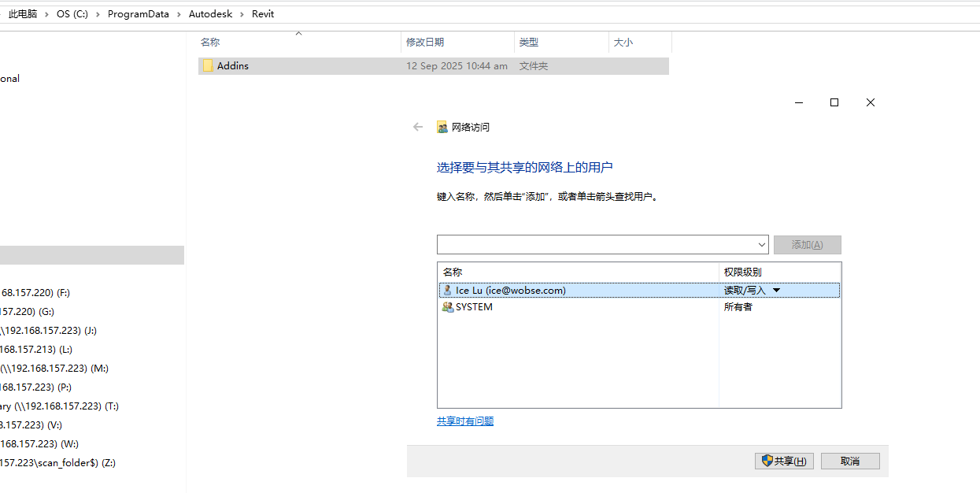Click ProgramData in the address breadcrumb

(x=139, y=14)
